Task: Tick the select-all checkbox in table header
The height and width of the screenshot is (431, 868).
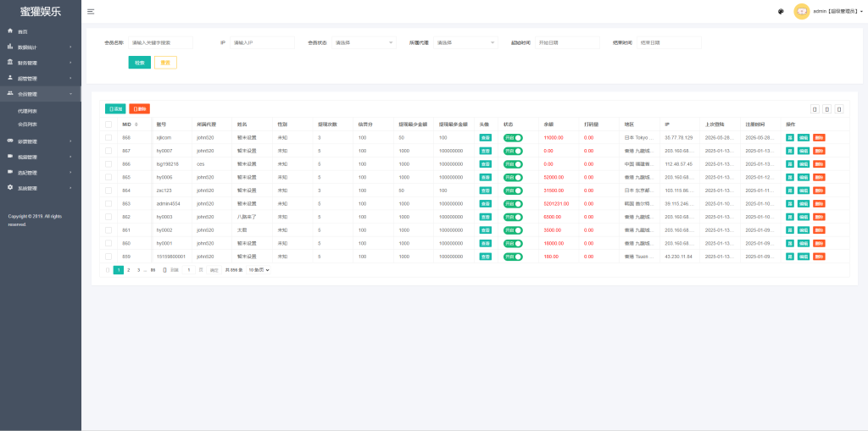Action: click(x=108, y=124)
